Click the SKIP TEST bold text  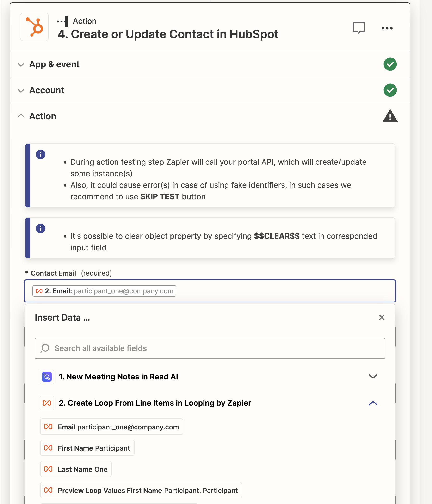[x=160, y=197]
